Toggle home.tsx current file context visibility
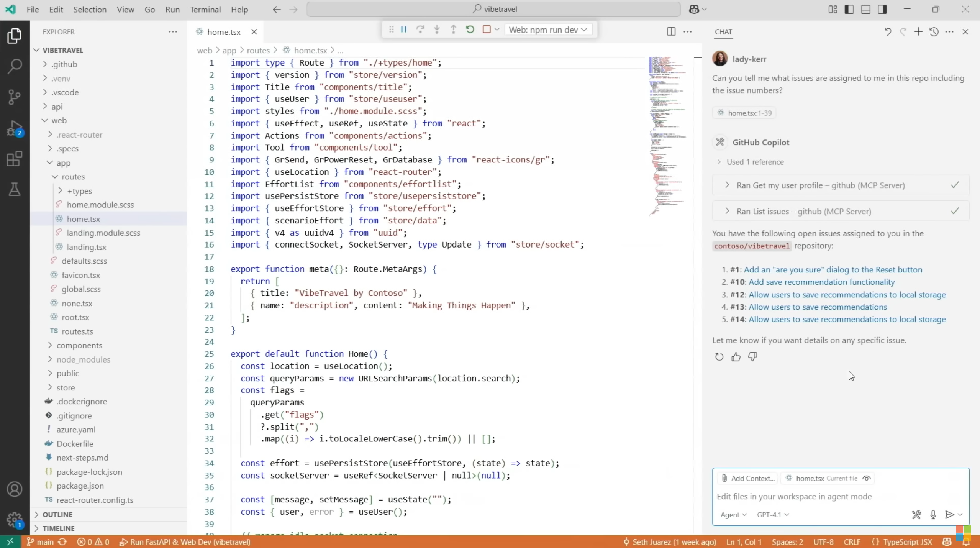This screenshot has height=548, width=980. (x=867, y=478)
